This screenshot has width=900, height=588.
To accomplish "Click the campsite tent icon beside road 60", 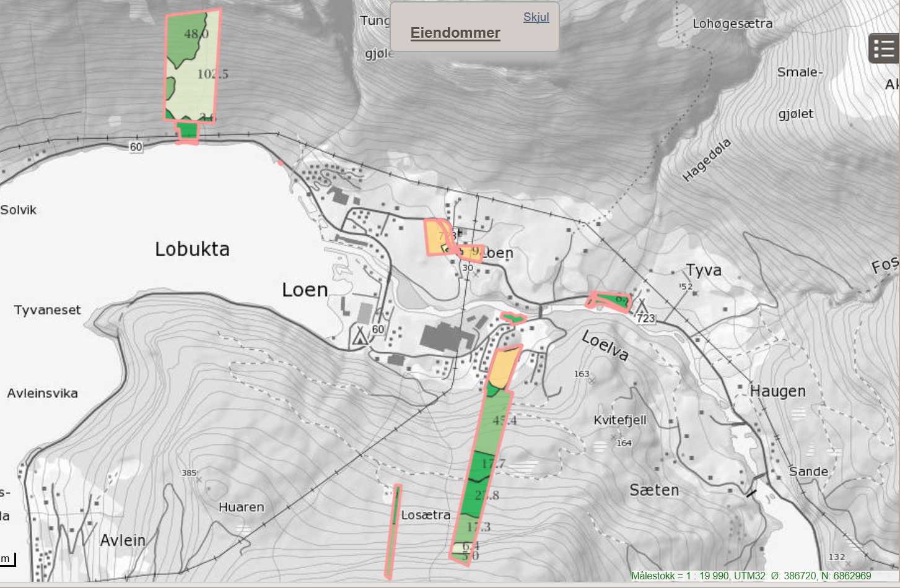I will pyautogui.click(x=360, y=335).
